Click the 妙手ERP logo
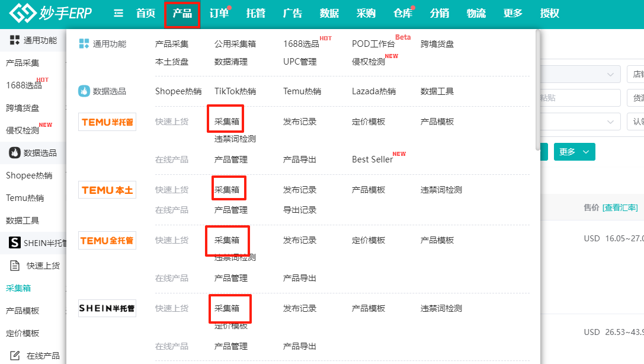 click(52, 13)
